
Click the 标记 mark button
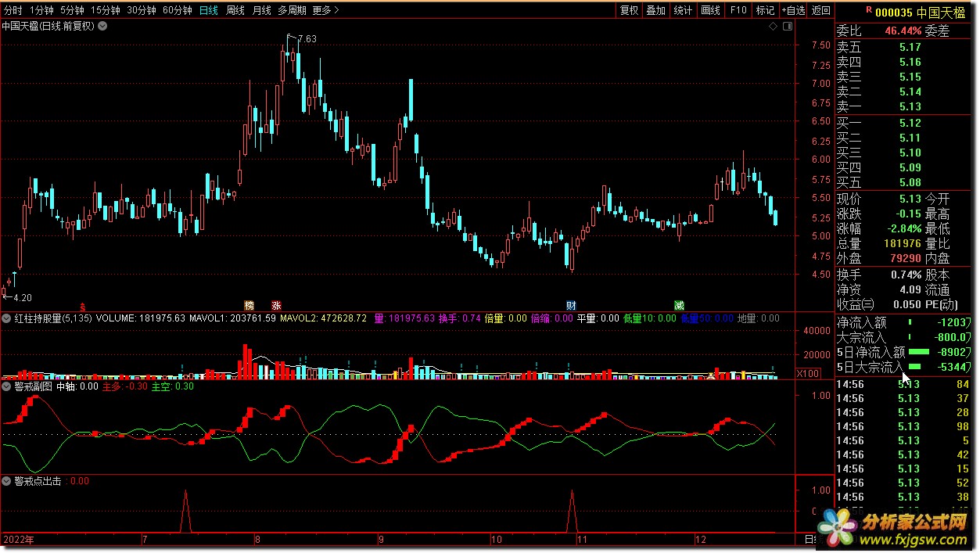764,10
